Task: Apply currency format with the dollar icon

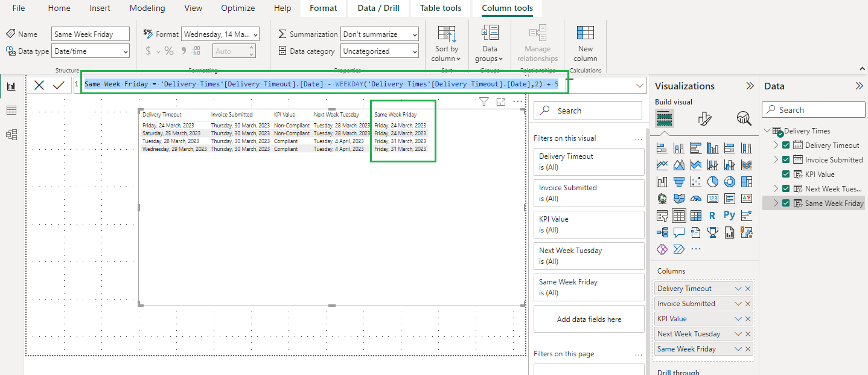Action: 148,51
